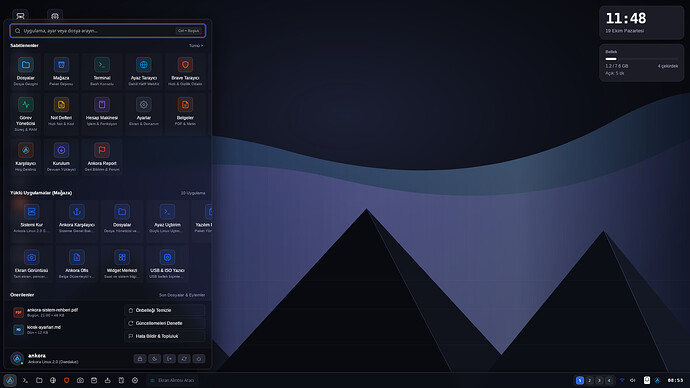Launch Ayaz Uçbirim terminal app
690x388 pixels.
167,220
